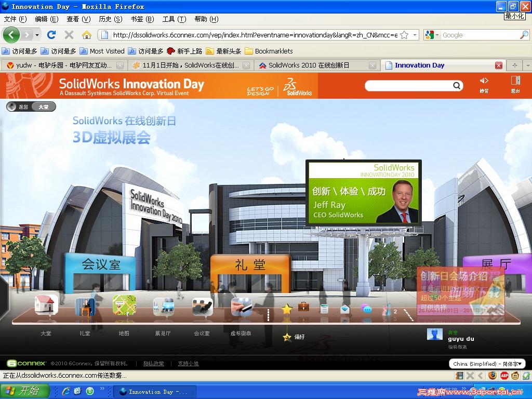
Task: Open the 工具 (T) menu
Action: [175, 19]
